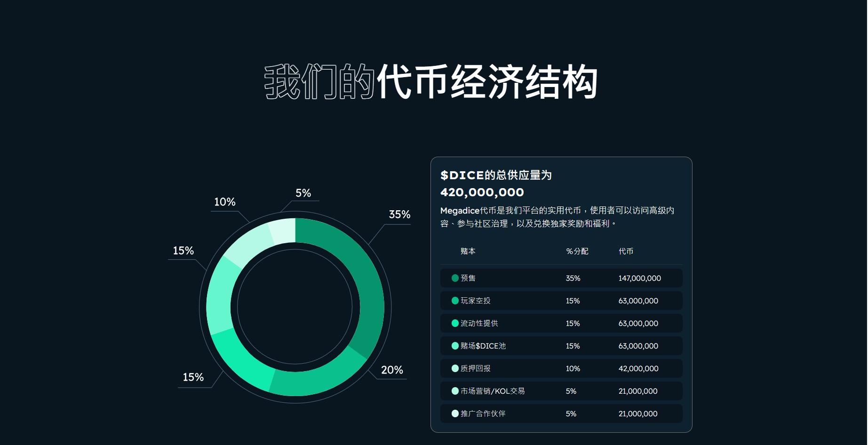The image size is (868, 445).
Task: Click the legend dot for 推广合作伙伴
Action: pos(455,413)
